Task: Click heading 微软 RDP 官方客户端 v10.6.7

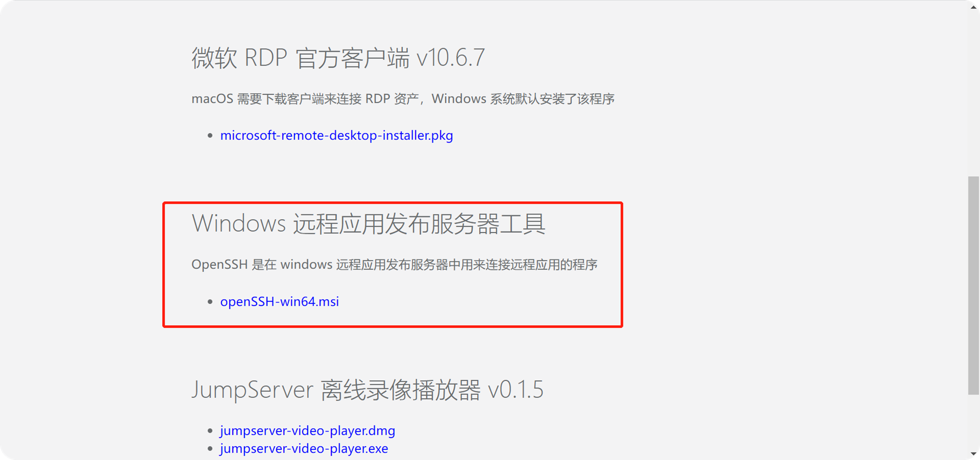Action: point(338,58)
